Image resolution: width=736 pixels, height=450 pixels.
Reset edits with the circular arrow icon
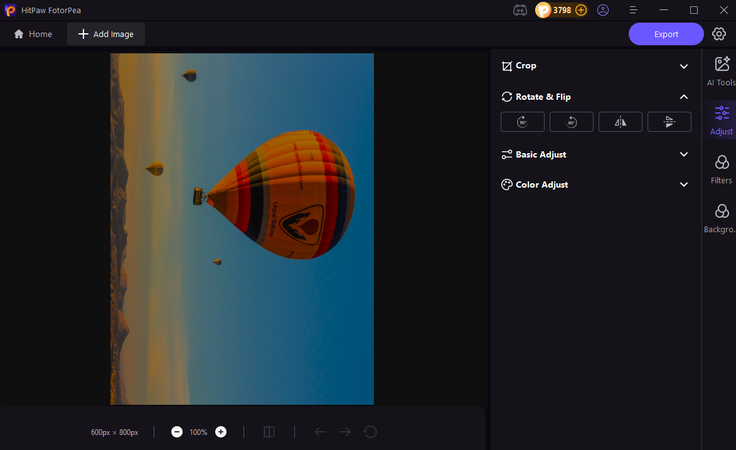click(370, 432)
